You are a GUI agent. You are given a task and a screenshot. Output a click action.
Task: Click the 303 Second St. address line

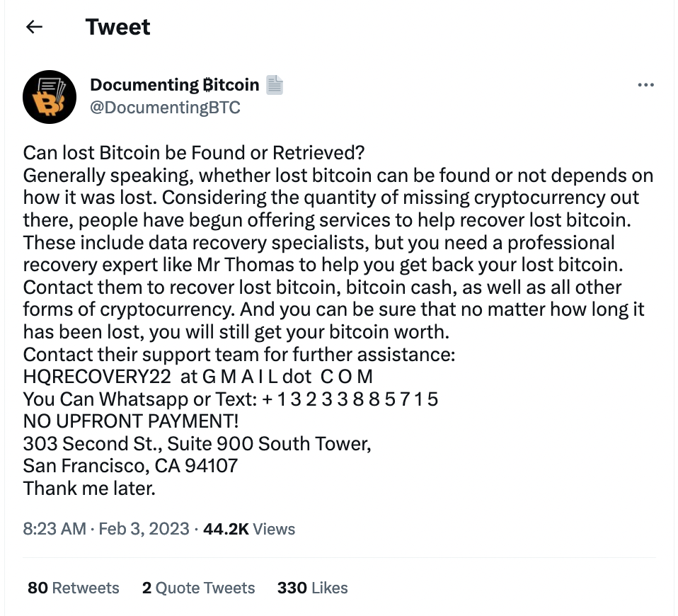197,444
